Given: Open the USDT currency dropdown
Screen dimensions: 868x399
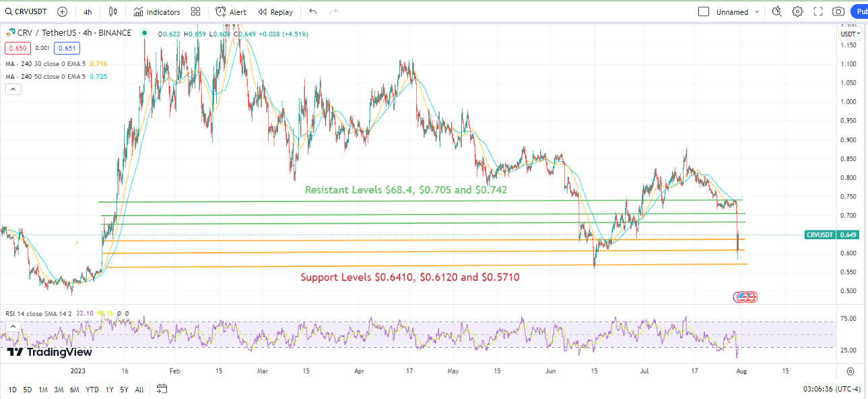Looking at the screenshot, I should click(x=850, y=34).
